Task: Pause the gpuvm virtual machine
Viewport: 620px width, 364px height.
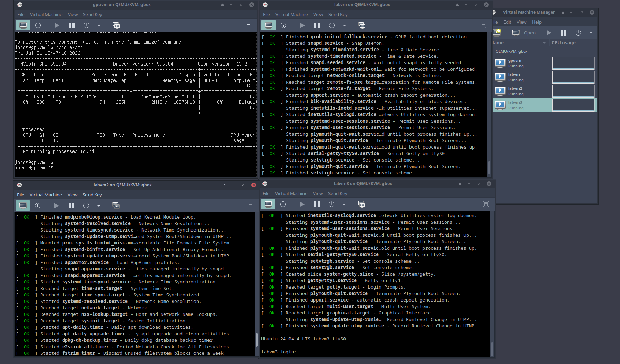Action: [71, 25]
